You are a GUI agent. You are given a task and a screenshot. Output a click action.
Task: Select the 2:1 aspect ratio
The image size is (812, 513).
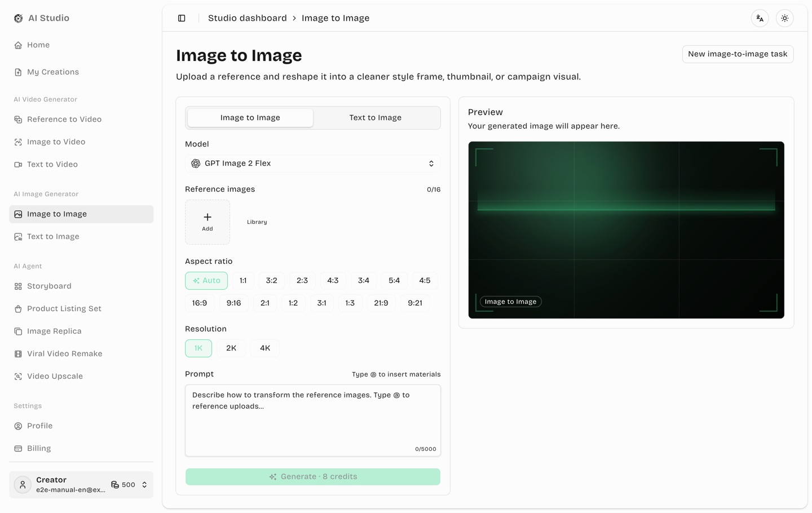tap(265, 303)
